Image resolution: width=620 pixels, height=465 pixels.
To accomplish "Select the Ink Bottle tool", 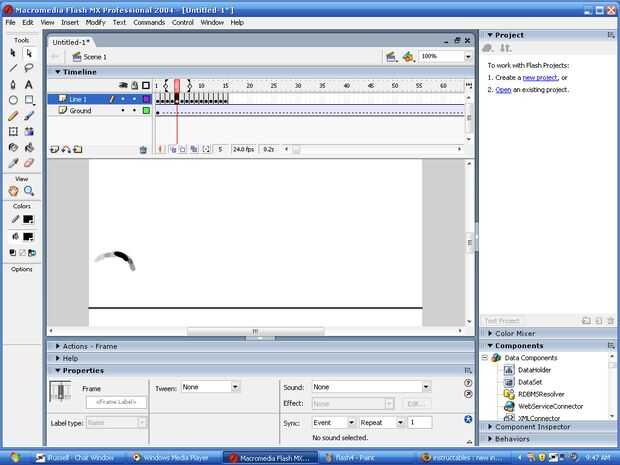I will [13, 147].
